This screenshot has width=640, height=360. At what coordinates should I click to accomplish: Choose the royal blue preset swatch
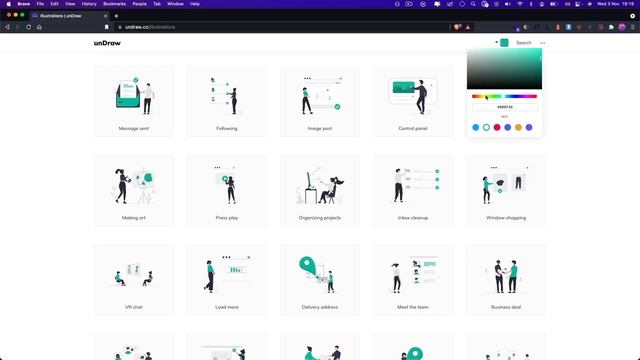[507, 127]
